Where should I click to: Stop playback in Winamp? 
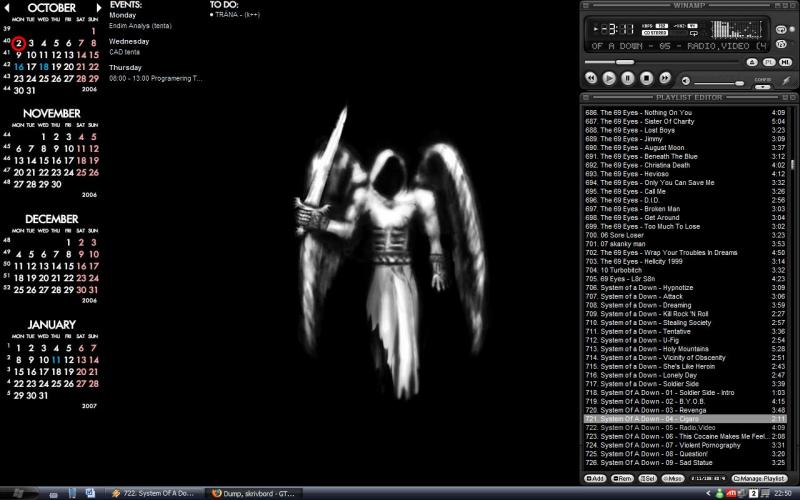645,78
